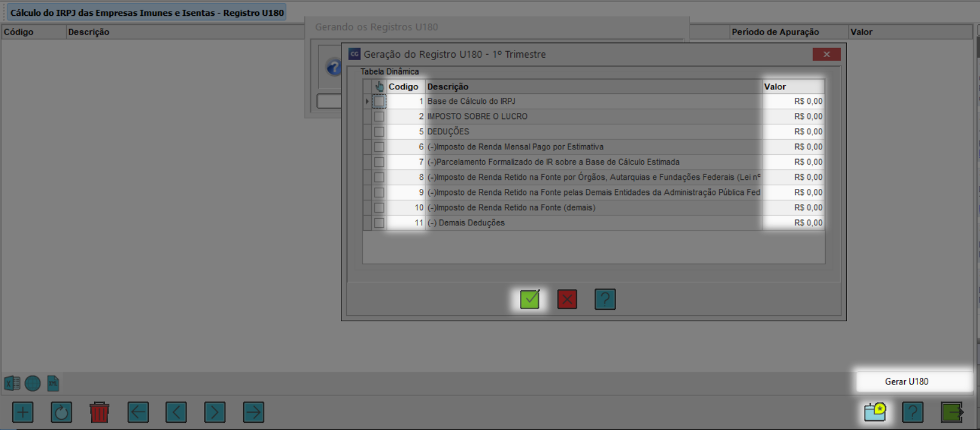The image size is (980, 430).
Task: Export the grid to Excel
Action: pos(12,383)
